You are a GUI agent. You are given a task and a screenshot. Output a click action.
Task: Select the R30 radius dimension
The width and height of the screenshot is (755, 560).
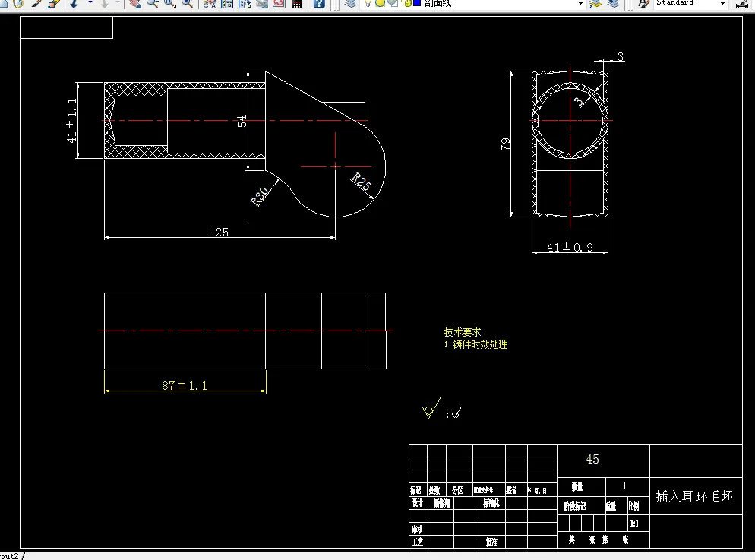260,197
